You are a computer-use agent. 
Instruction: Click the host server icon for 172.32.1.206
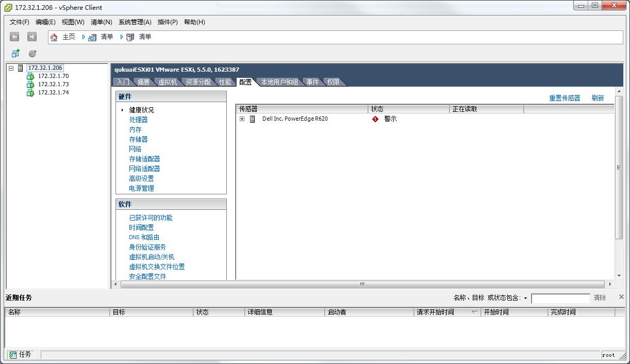tap(21, 68)
